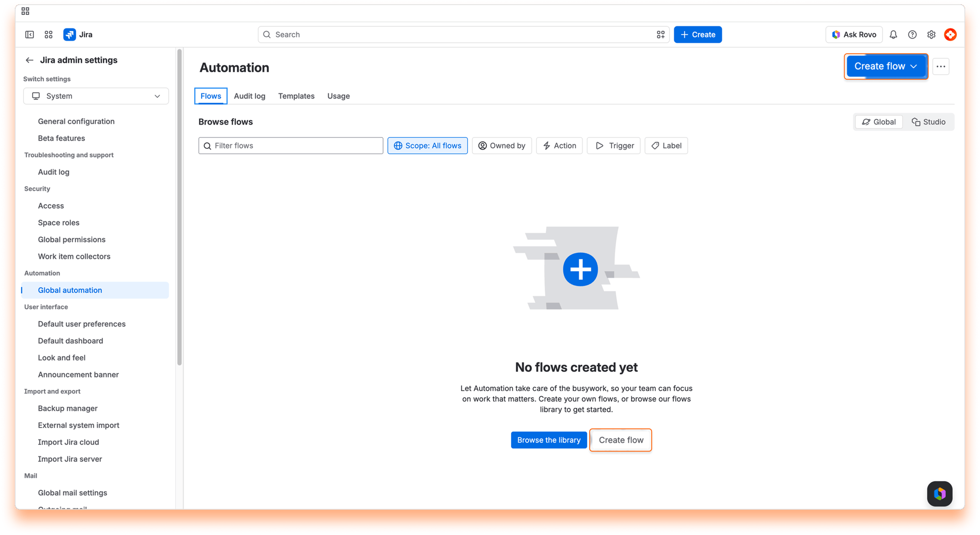Open Beta features
The height and width of the screenshot is (535, 980).
[95, 138]
